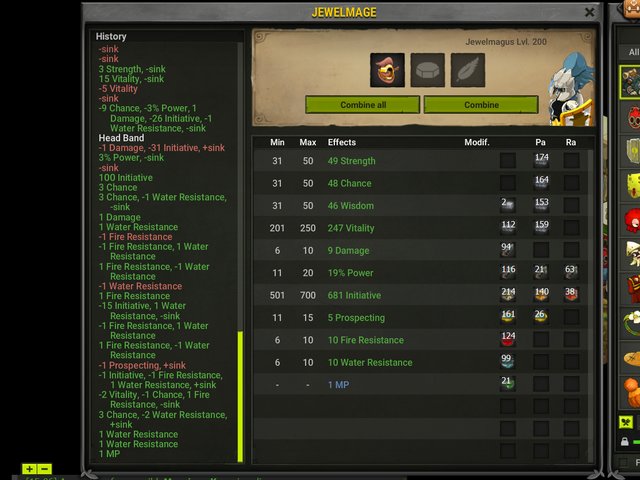Viewport: 640px width, 480px height.
Task: Click the empty rune slot icon
Action: [x=427, y=70]
